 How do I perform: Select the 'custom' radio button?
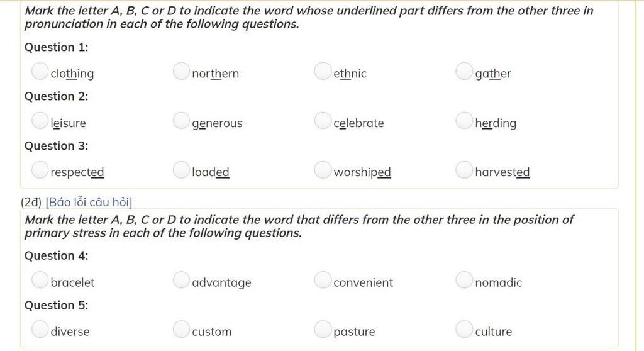click(181, 329)
